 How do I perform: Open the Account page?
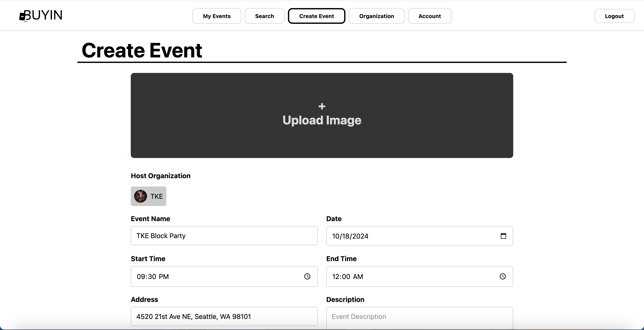pos(429,16)
